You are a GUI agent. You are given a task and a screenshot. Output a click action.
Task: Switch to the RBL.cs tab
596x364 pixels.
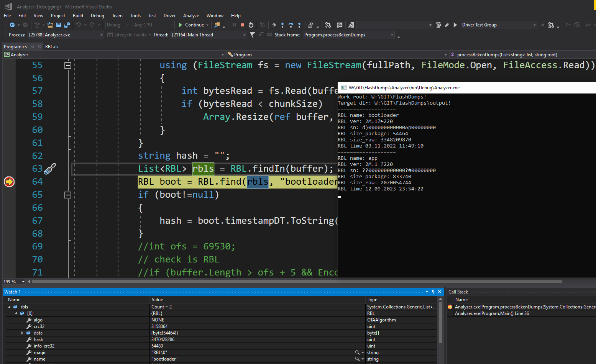52,47
